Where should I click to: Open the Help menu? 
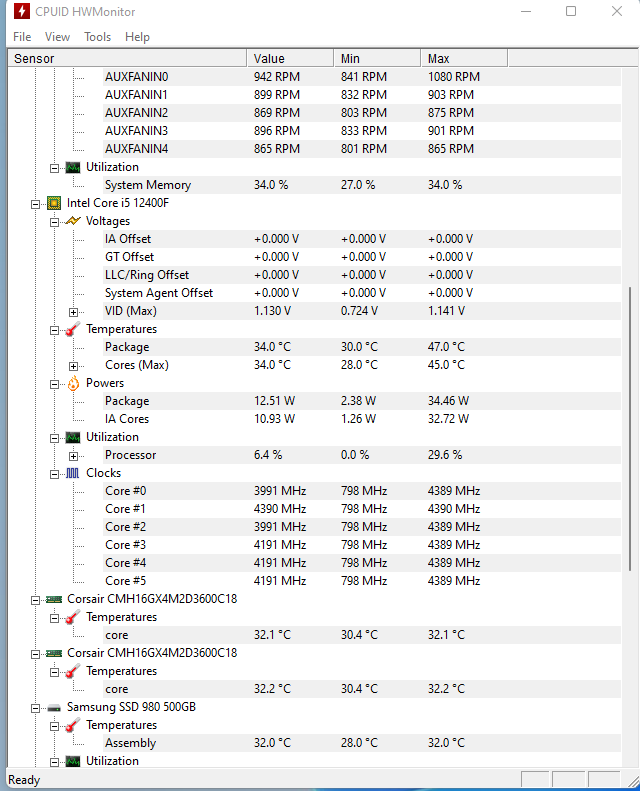[137, 37]
